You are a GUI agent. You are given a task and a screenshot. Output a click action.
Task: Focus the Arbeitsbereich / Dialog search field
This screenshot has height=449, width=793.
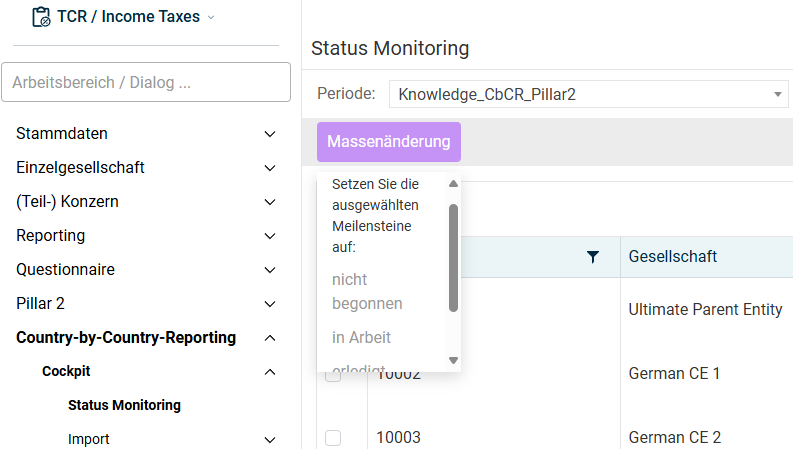[x=146, y=83]
